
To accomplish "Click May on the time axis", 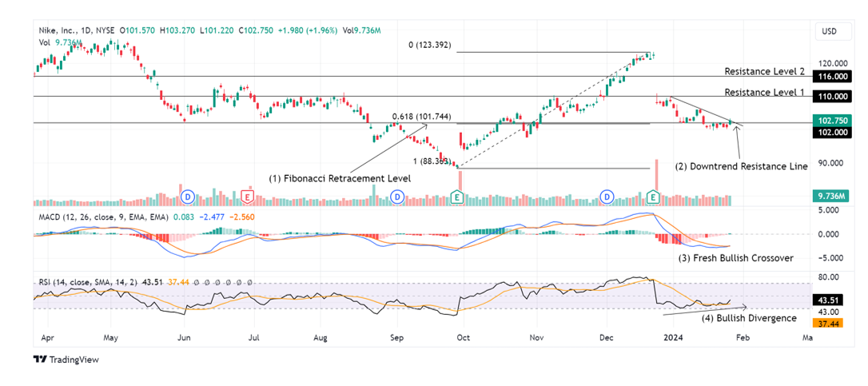I will pos(110,336).
